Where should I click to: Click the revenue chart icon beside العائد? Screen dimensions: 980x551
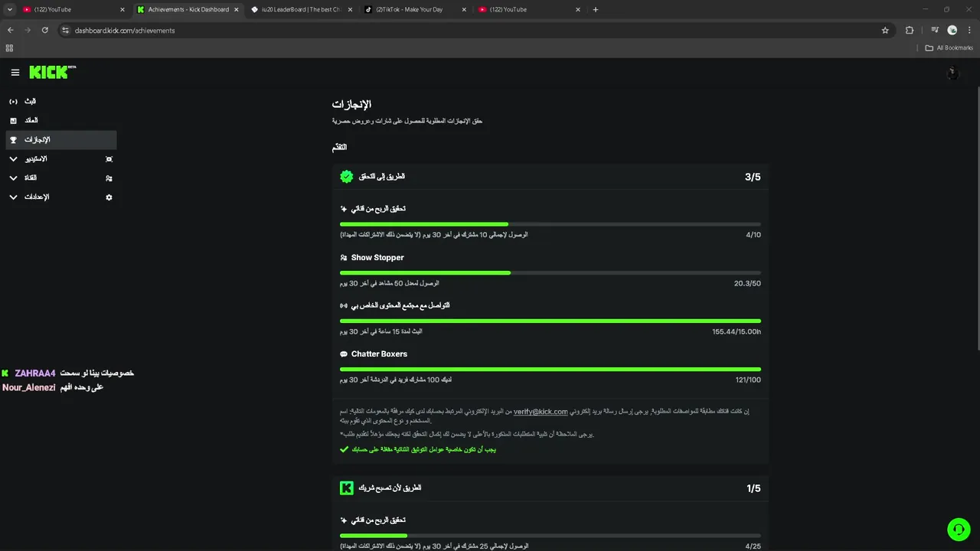coord(13,120)
